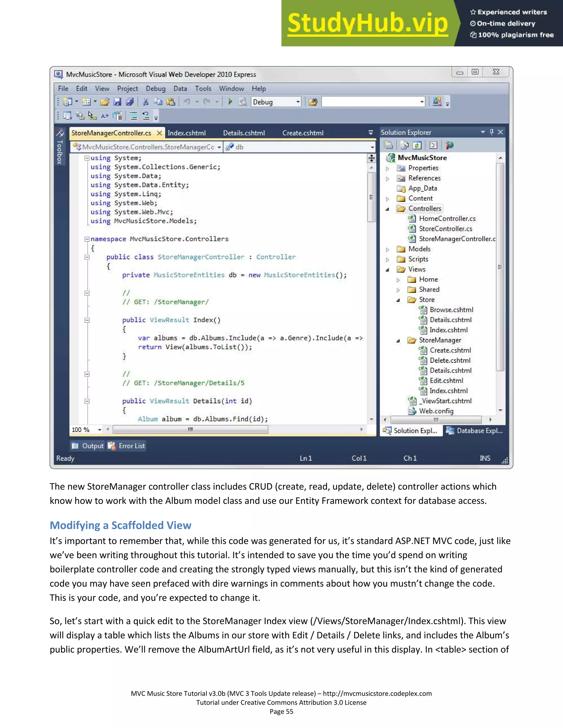Click the Undo arrow icon
The height and width of the screenshot is (728, 563).
187,102
